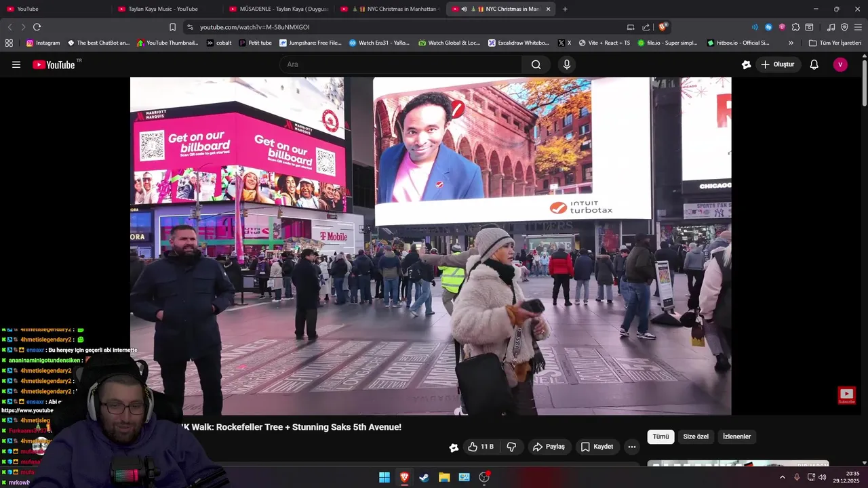868x488 pixels.
Task: Click the video player to pause
Action: tap(431, 246)
